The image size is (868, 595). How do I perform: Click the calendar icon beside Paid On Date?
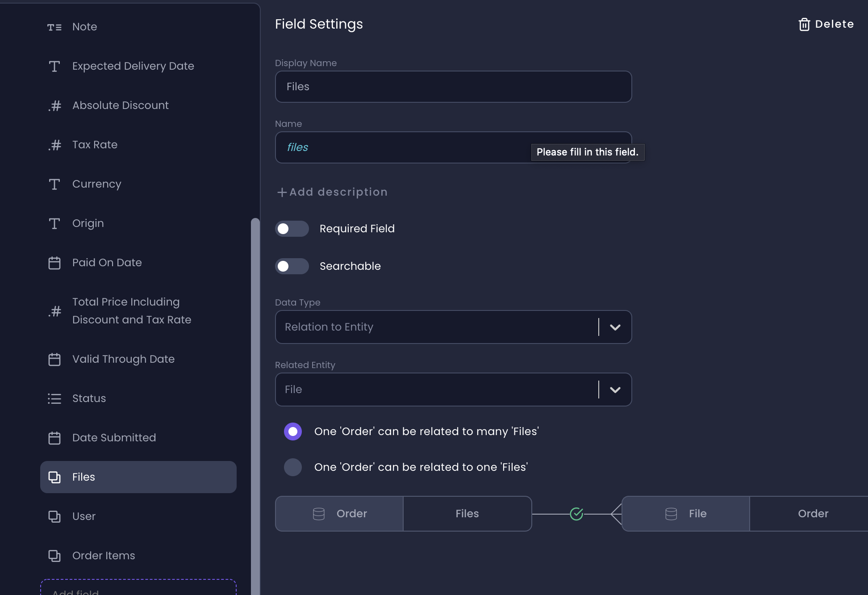coord(54,263)
